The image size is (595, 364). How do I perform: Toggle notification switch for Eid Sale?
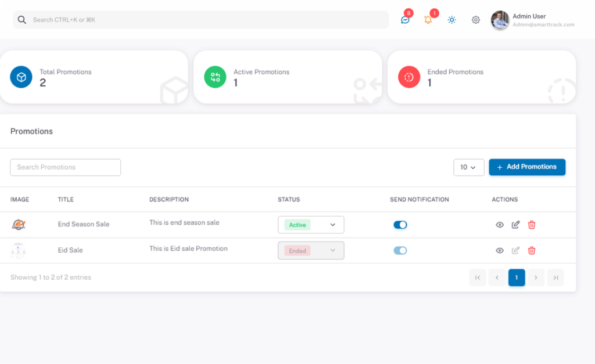click(x=400, y=251)
